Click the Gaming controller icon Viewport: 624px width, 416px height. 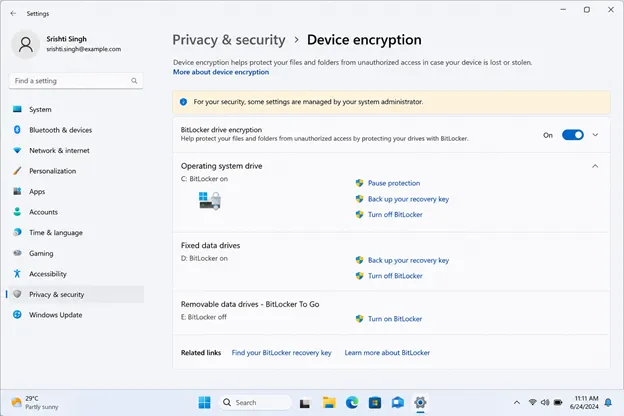tap(17, 253)
